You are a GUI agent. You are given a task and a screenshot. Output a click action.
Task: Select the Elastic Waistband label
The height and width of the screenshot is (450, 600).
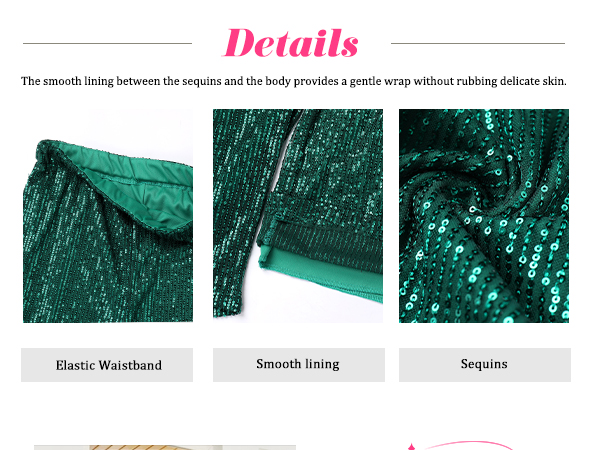(x=107, y=365)
